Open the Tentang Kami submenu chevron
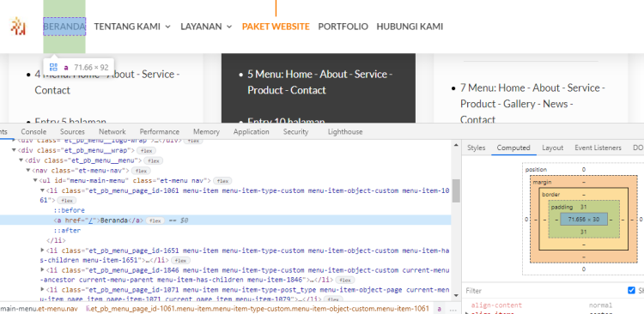Viewport: 644px width, 314px height. tap(167, 27)
